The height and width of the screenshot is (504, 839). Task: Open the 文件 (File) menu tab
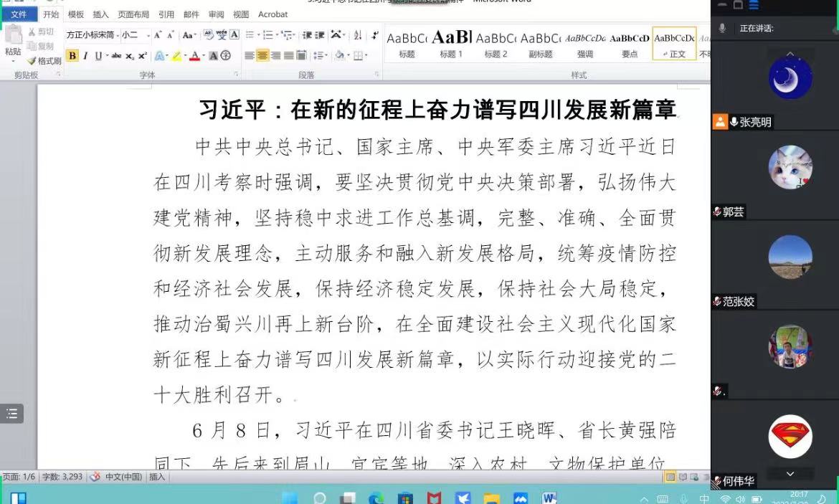pos(19,14)
